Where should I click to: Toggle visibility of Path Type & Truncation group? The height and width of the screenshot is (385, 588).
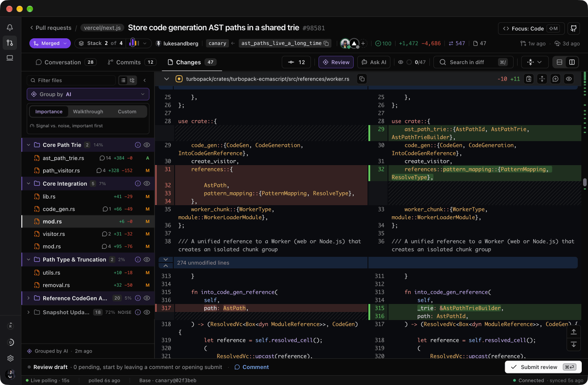(147, 259)
